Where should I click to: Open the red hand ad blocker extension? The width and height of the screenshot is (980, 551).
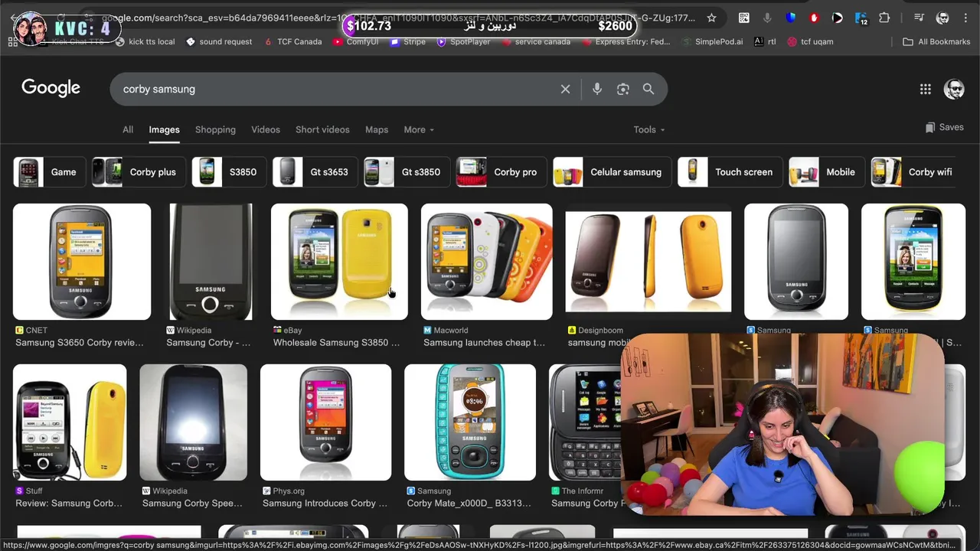pyautogui.click(x=814, y=18)
